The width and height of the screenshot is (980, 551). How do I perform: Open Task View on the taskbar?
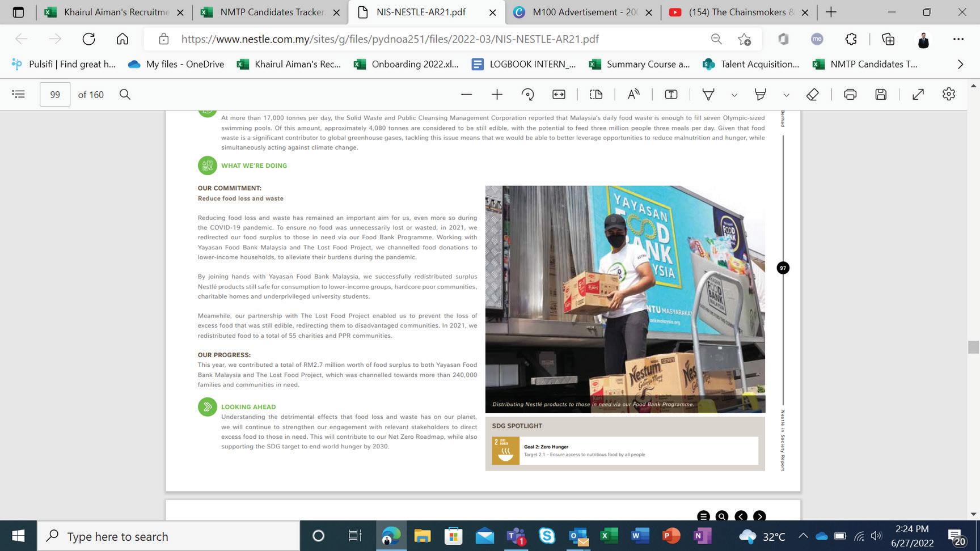point(355,536)
